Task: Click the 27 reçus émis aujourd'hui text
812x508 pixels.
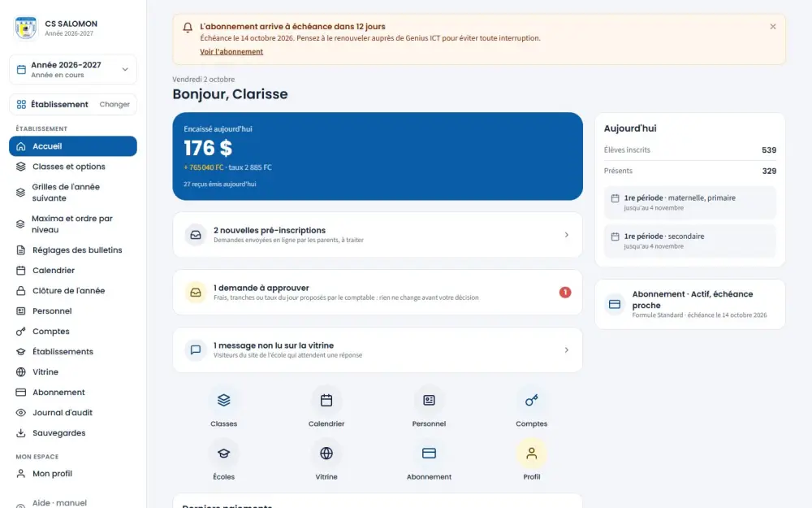Action: (219, 184)
